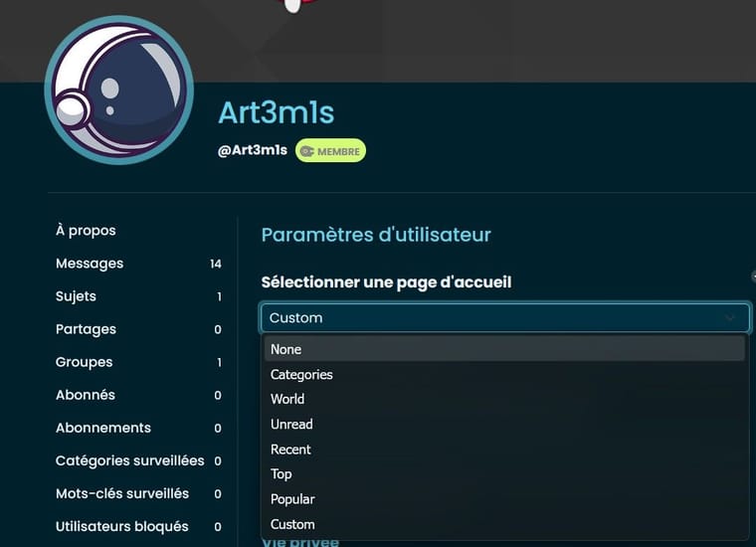This screenshot has width=756, height=547.
Task: Open Mots-clés surveillés section
Action: coord(121,493)
